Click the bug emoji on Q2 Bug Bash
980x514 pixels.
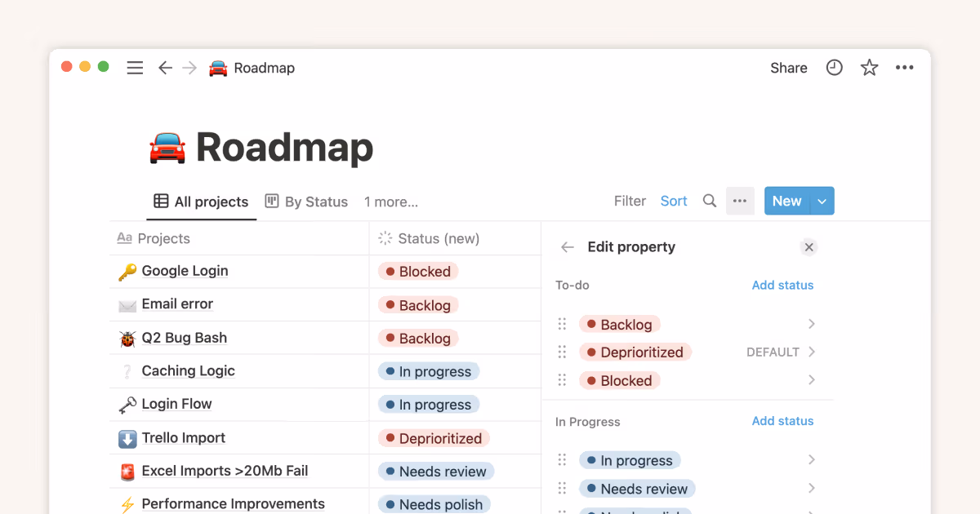pos(127,337)
